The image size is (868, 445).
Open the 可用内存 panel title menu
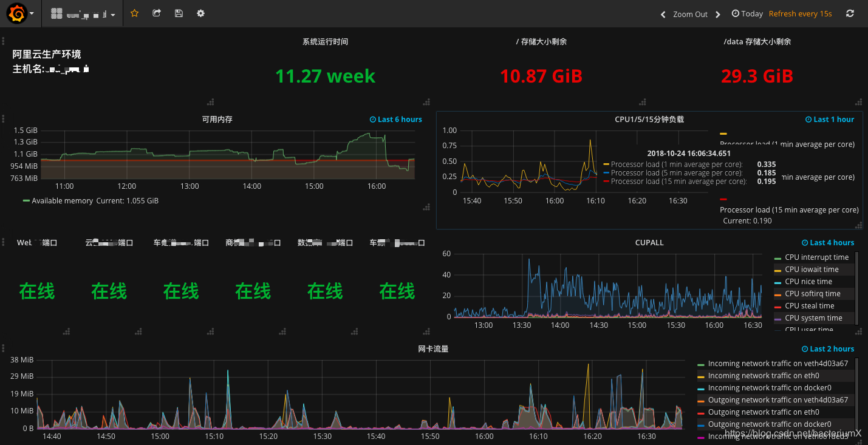click(217, 120)
